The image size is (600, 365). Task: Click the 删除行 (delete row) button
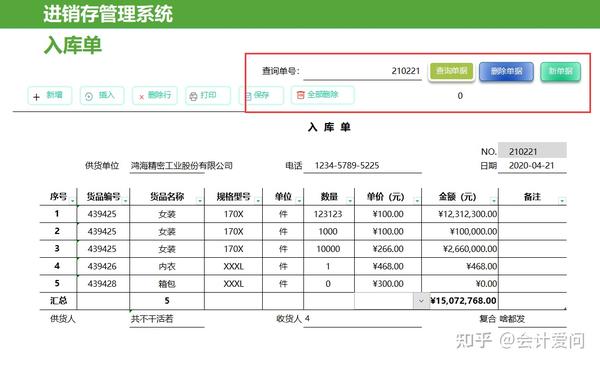(155, 96)
